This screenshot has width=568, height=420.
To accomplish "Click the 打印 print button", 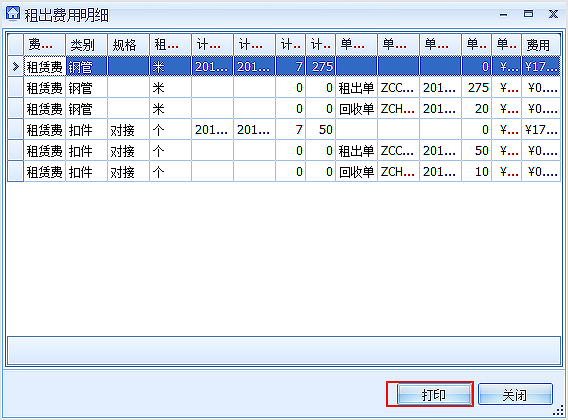I will point(434,394).
